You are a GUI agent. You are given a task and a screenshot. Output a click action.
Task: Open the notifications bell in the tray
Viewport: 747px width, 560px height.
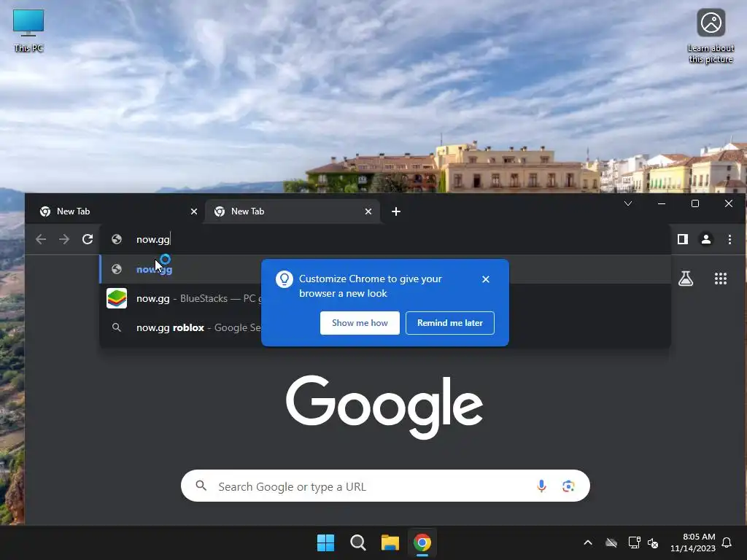pyautogui.click(x=727, y=542)
